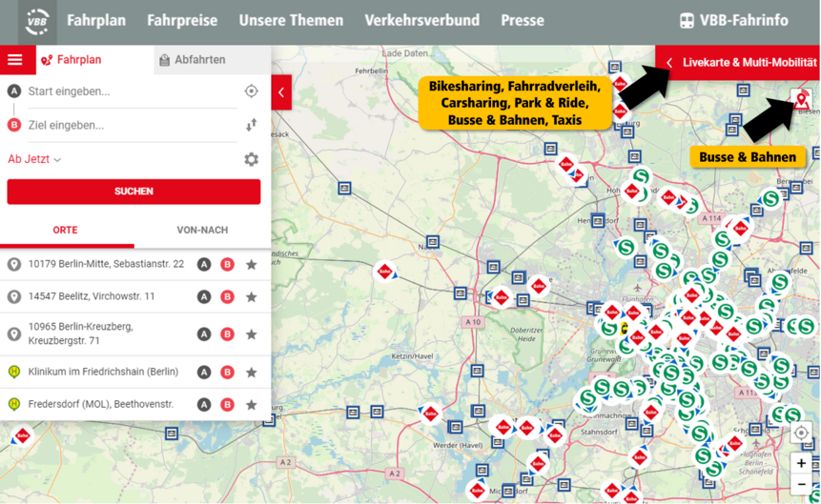Open VBB-Fahrinfo link in the header
The height and width of the screenshot is (504, 821).
734,20
